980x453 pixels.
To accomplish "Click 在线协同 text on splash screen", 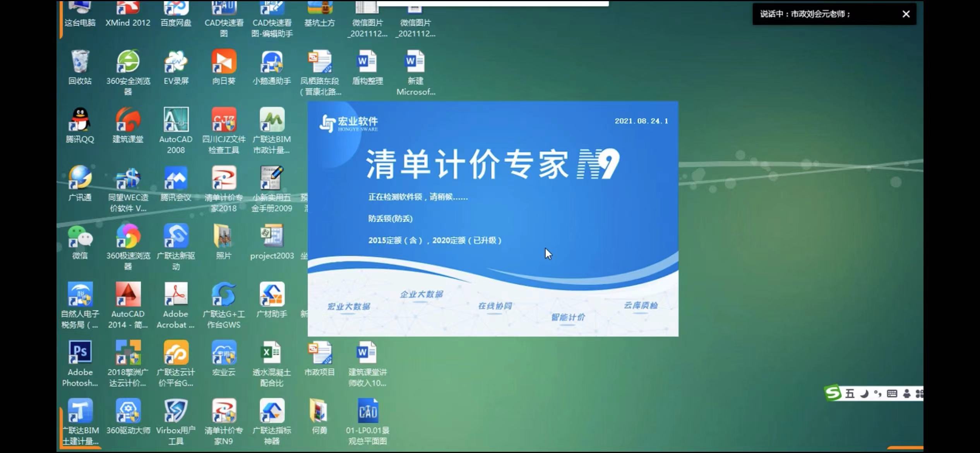I will point(495,306).
